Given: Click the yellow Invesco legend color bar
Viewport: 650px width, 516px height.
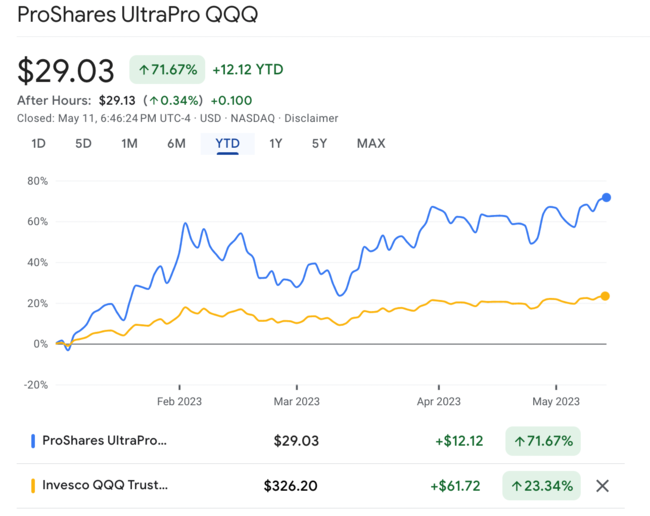Looking at the screenshot, I should (x=33, y=486).
